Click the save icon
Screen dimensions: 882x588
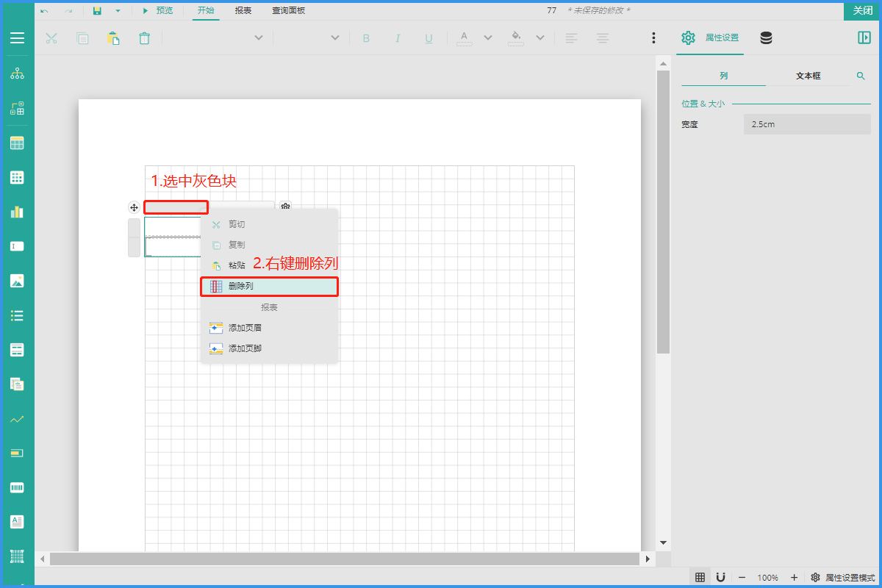click(98, 11)
